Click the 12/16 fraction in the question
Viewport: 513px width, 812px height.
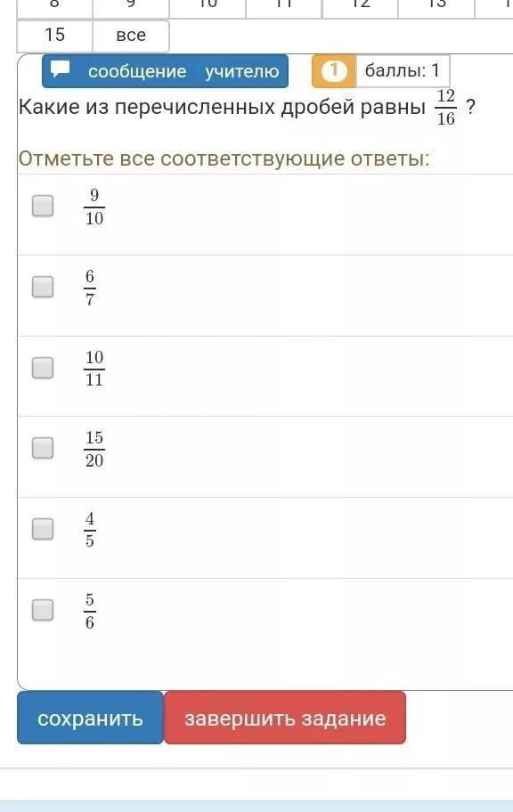445,107
